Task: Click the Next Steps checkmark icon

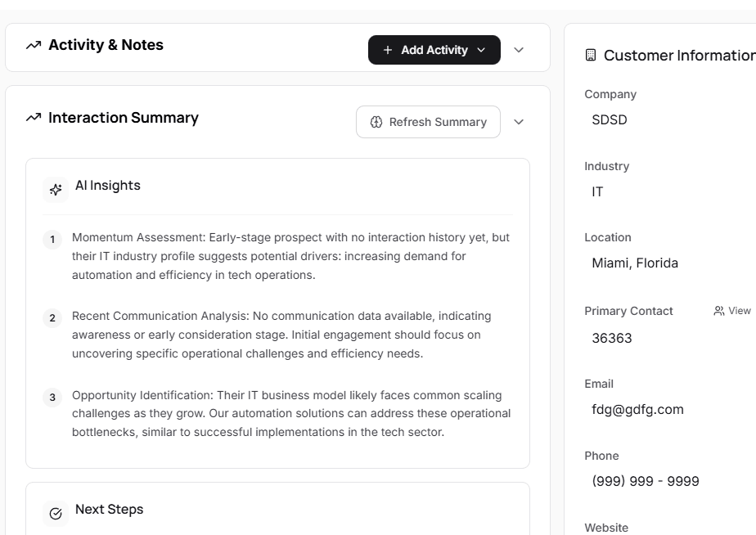Action: coord(56,514)
